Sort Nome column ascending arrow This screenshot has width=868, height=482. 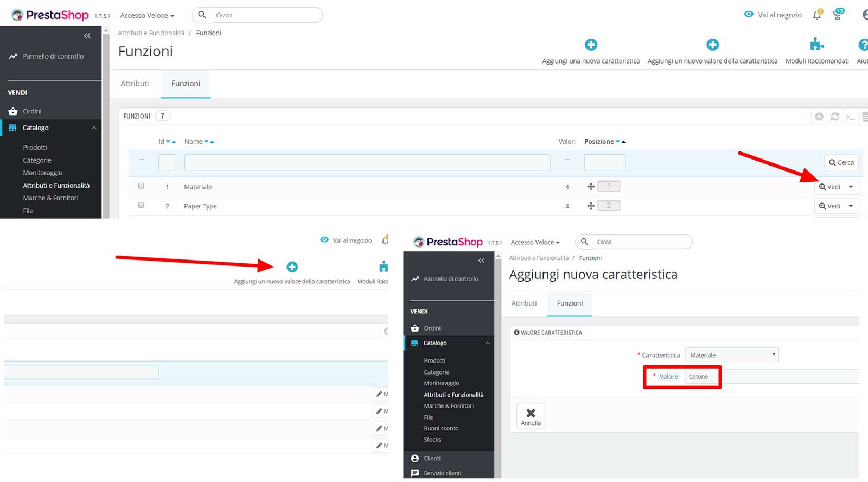click(x=212, y=142)
